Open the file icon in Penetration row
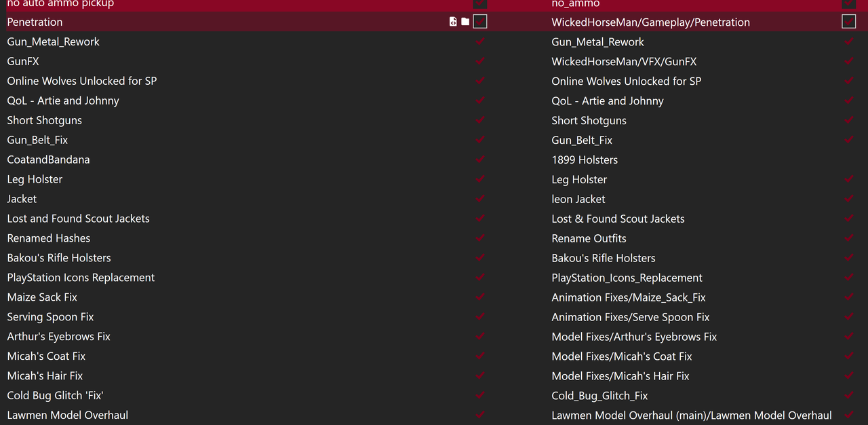The image size is (868, 425). [x=453, y=22]
